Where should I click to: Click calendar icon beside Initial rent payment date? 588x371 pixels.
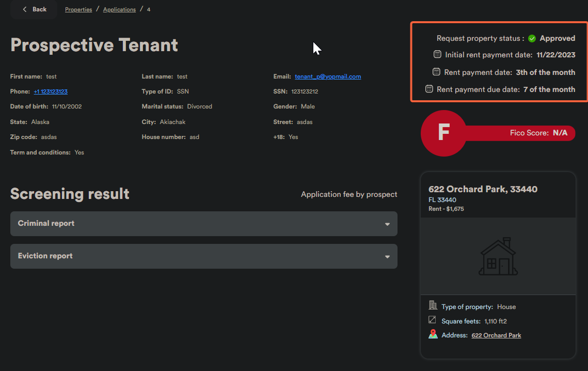pyautogui.click(x=437, y=54)
